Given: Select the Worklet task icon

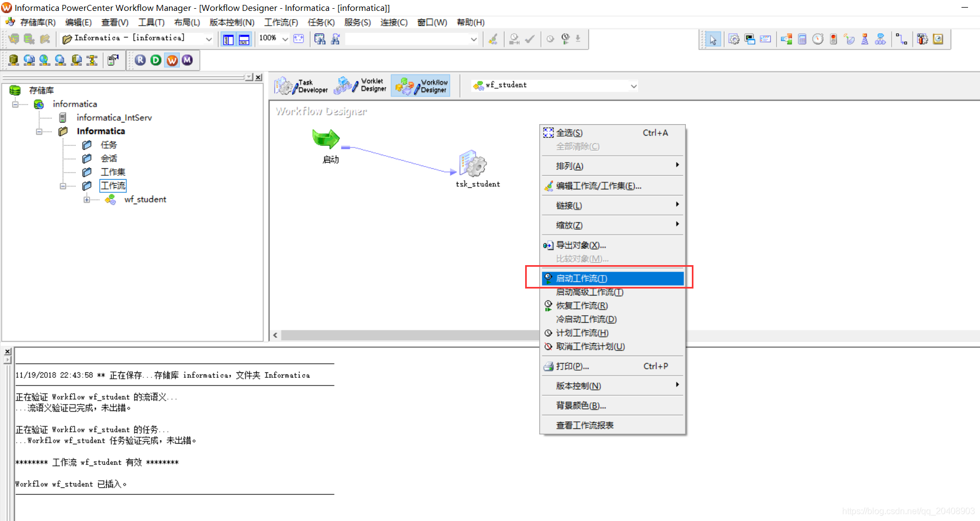Looking at the screenshot, I should click(x=880, y=39).
